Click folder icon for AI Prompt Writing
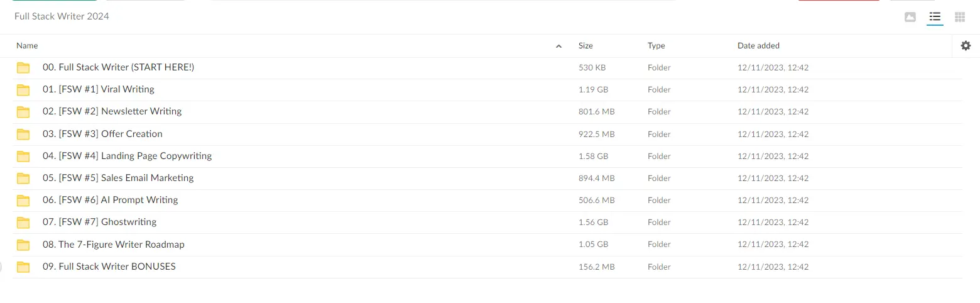This screenshot has width=980, height=303. click(23, 201)
